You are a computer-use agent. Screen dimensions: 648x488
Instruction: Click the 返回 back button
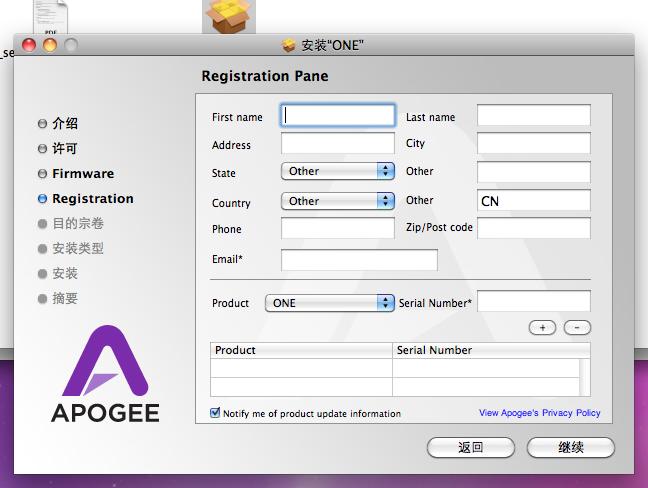(x=471, y=448)
